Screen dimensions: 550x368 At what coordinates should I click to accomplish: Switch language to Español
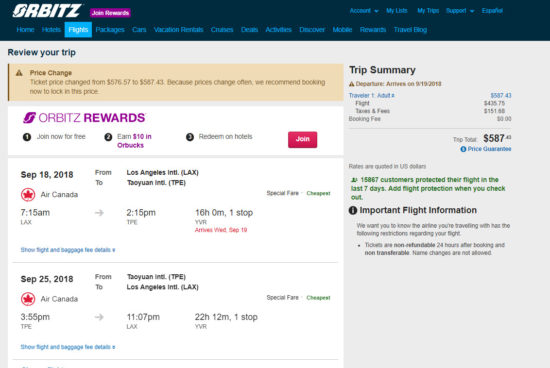click(492, 11)
